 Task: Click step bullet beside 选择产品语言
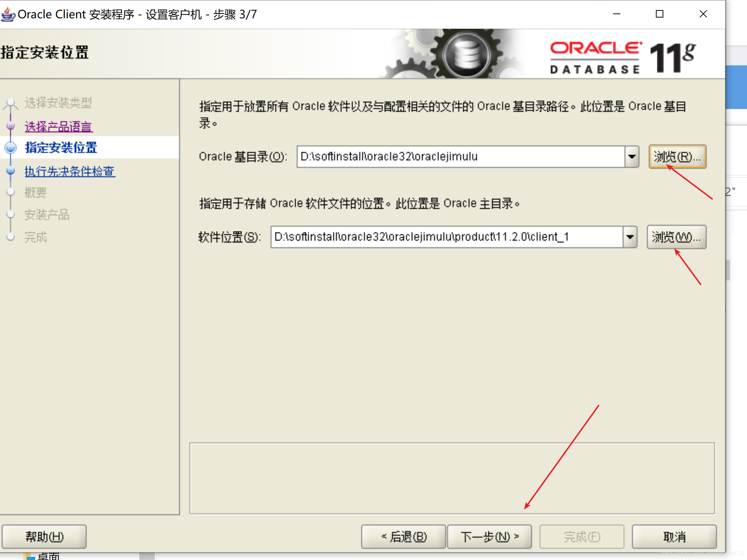(x=11, y=126)
